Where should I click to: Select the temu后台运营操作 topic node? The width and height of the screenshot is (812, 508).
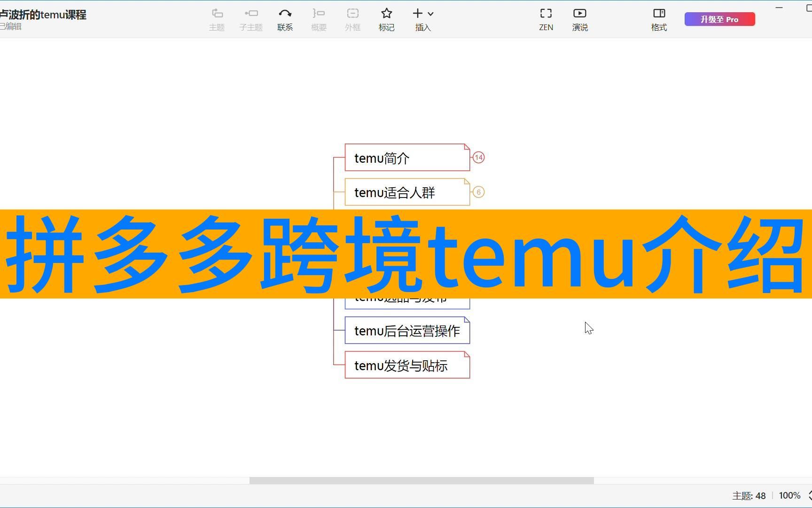pyautogui.click(x=407, y=330)
